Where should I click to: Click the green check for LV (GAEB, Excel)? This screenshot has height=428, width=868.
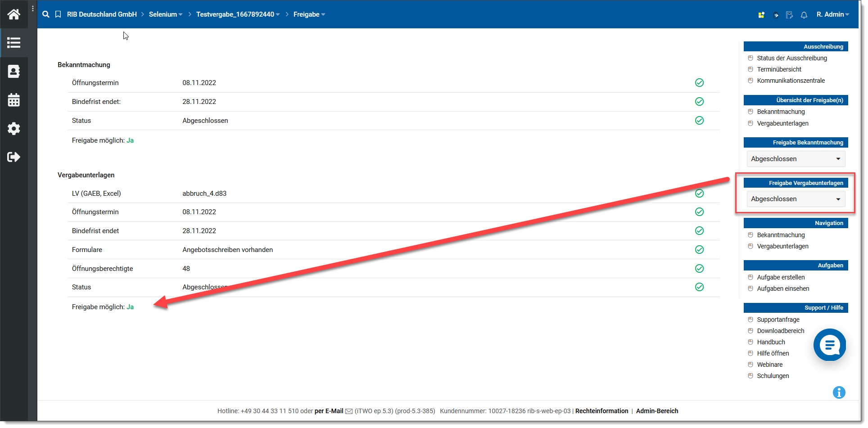[x=699, y=193]
